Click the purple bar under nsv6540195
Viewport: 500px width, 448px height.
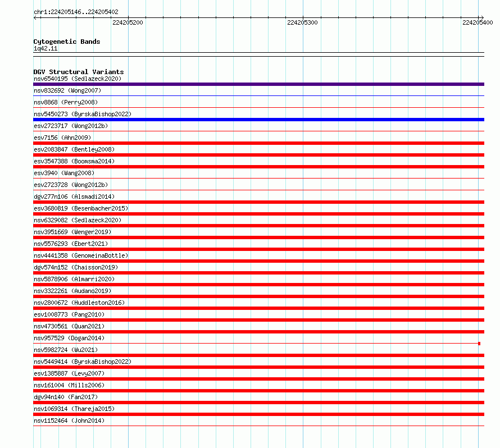[x=258, y=84]
